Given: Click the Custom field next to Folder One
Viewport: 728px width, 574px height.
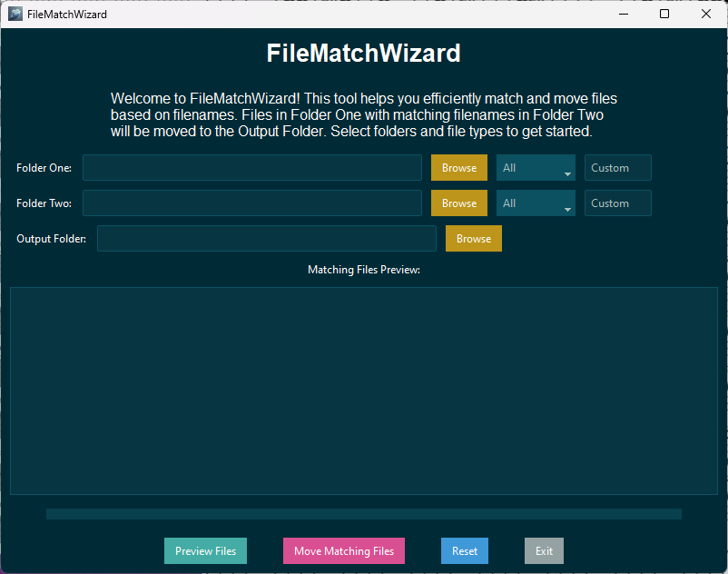Looking at the screenshot, I should pos(617,167).
